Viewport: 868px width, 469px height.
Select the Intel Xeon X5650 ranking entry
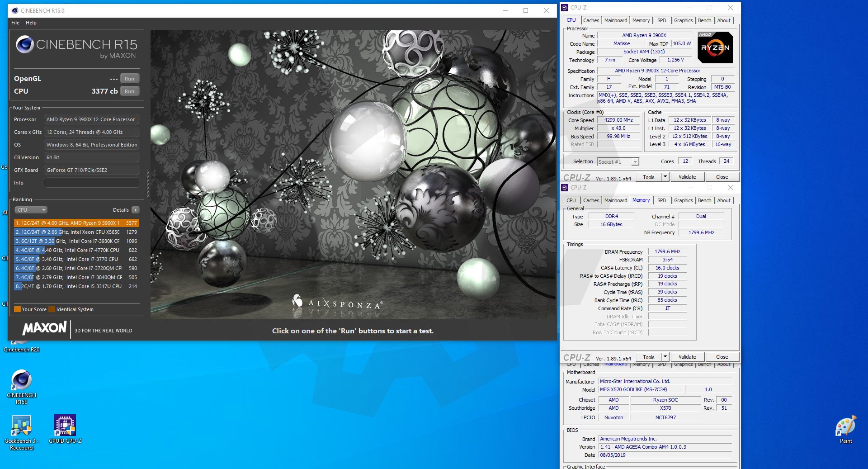(x=76, y=232)
